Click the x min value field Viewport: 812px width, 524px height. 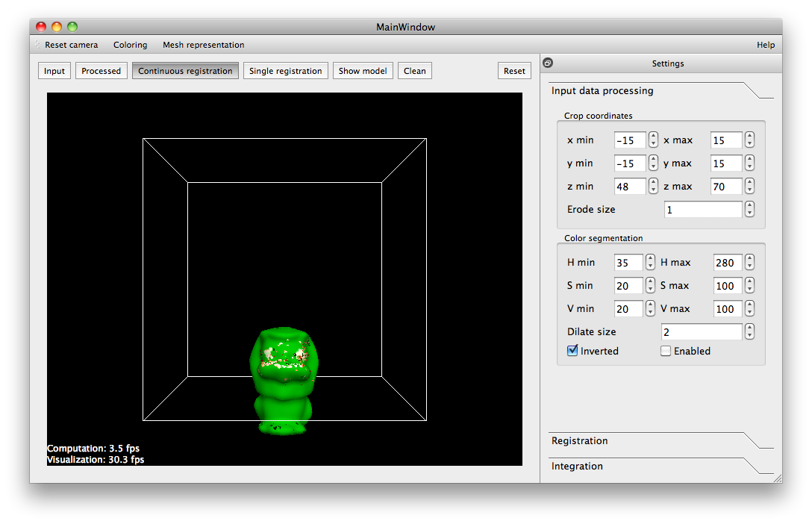tap(630, 140)
